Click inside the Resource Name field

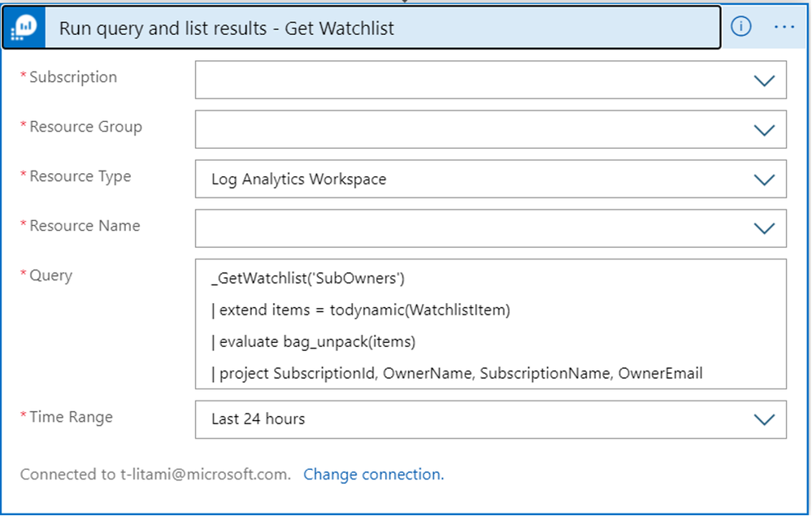click(490, 228)
